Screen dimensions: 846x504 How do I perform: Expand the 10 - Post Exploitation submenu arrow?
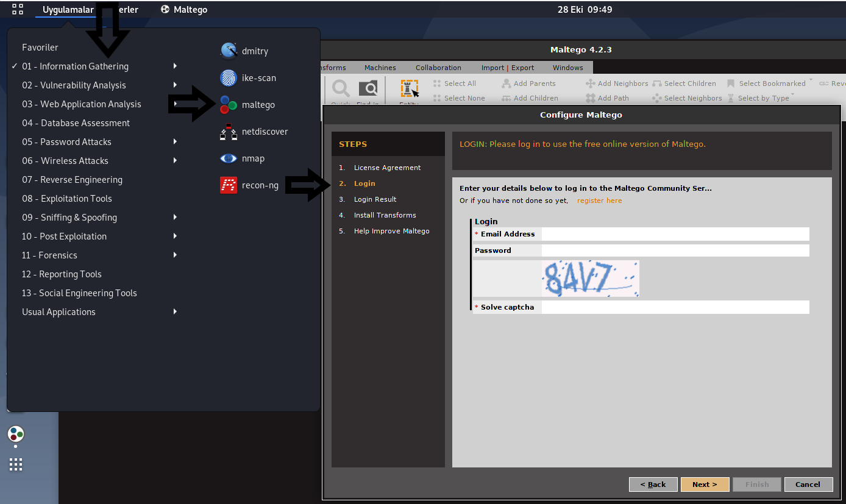[175, 236]
